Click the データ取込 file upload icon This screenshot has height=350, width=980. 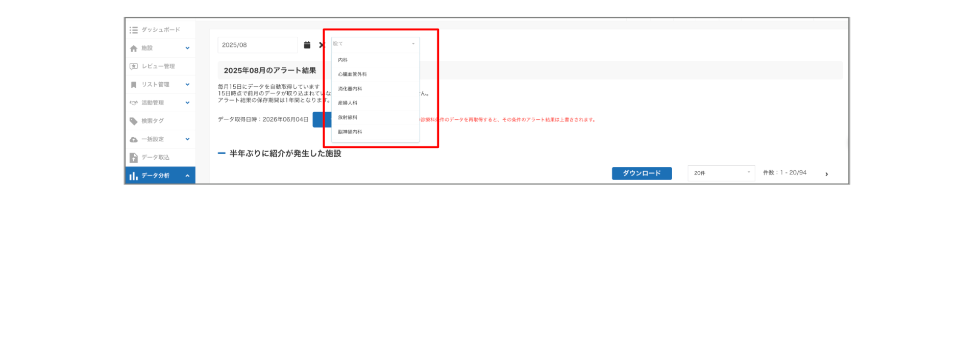click(x=134, y=158)
